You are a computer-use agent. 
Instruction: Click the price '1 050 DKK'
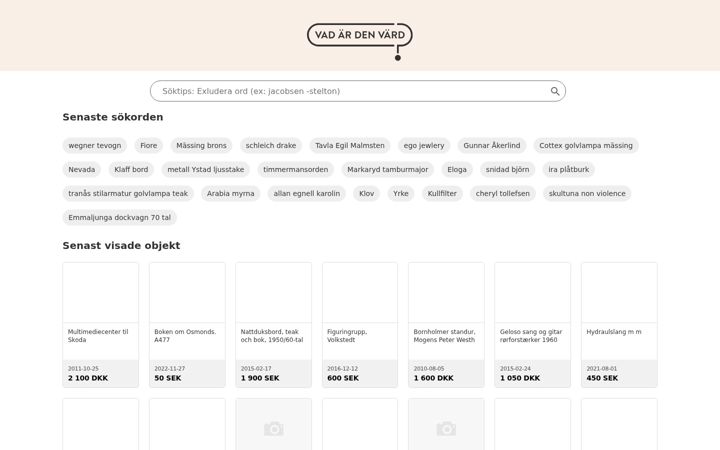click(x=520, y=378)
